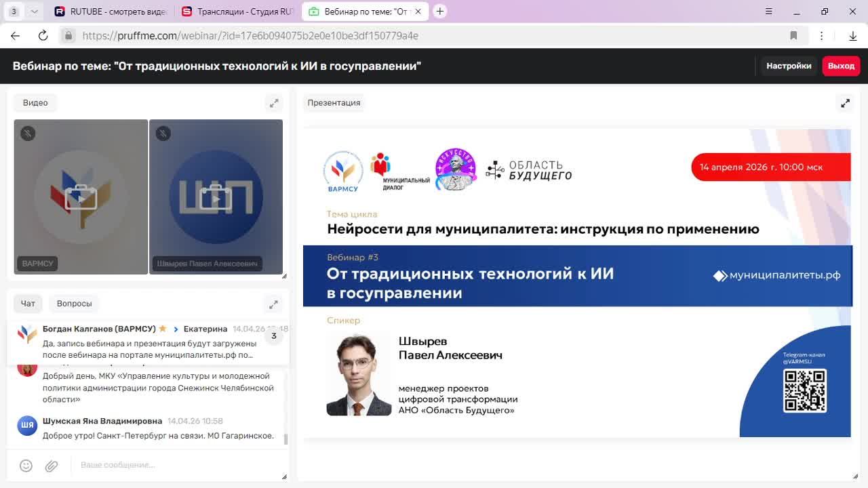Click the pinned reply arrow to Екатерина
Screen dimensions: 868x488
176,329
